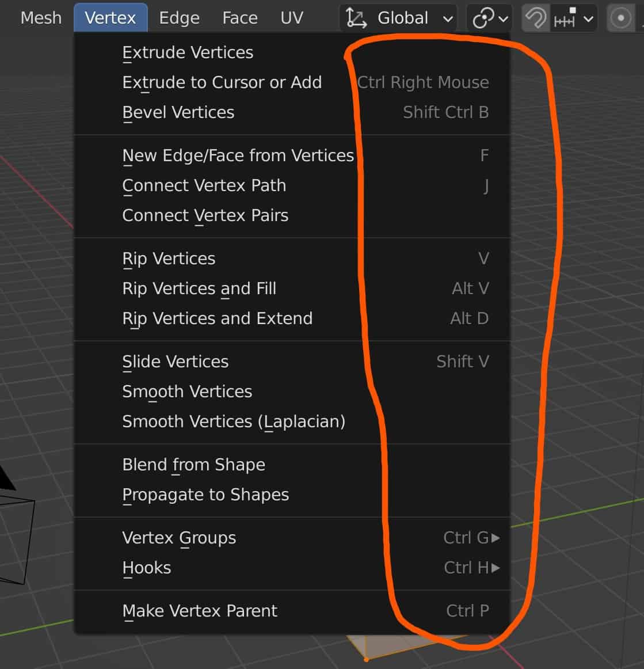Choose Connect Vertex Path
The image size is (644, 669).
tap(204, 185)
